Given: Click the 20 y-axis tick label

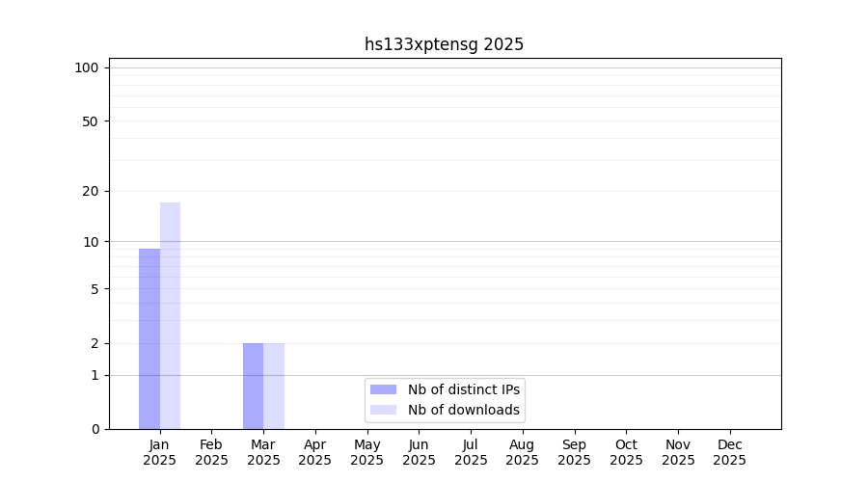Looking at the screenshot, I should pyautogui.click(x=90, y=191).
